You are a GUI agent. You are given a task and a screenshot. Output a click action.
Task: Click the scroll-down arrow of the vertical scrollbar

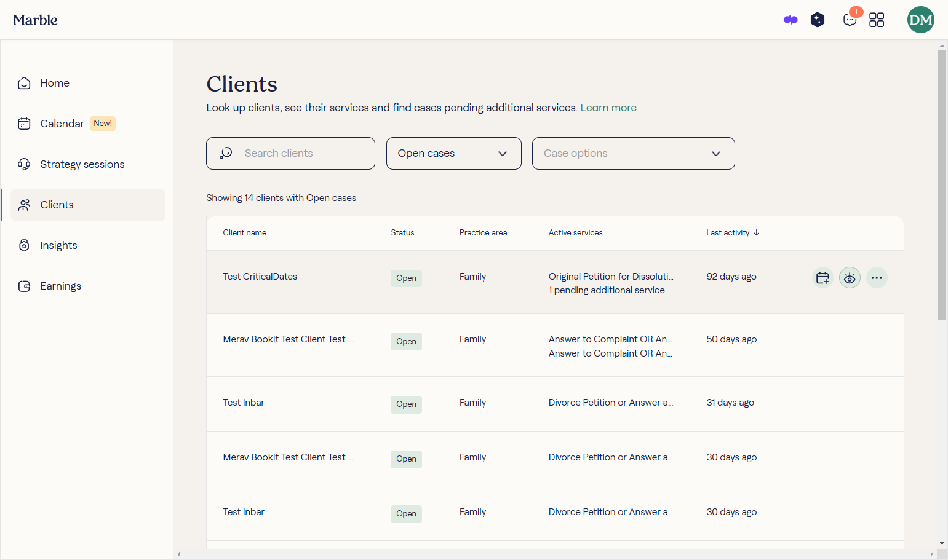(x=942, y=543)
